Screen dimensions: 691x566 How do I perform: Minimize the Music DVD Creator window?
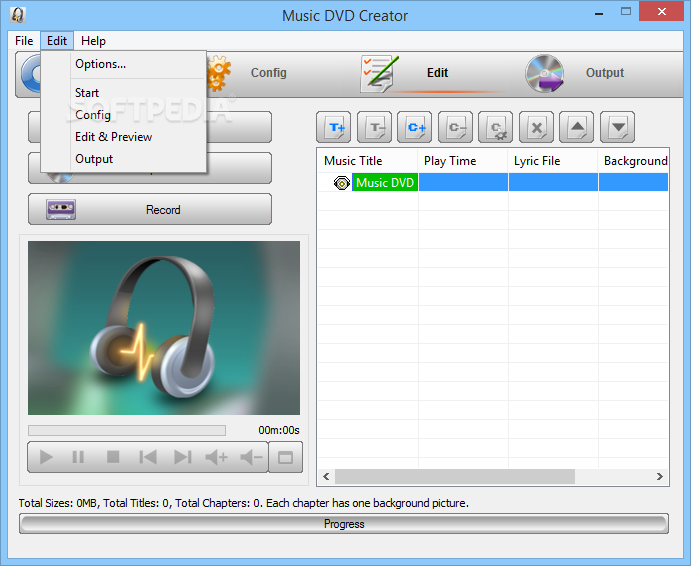tap(598, 14)
